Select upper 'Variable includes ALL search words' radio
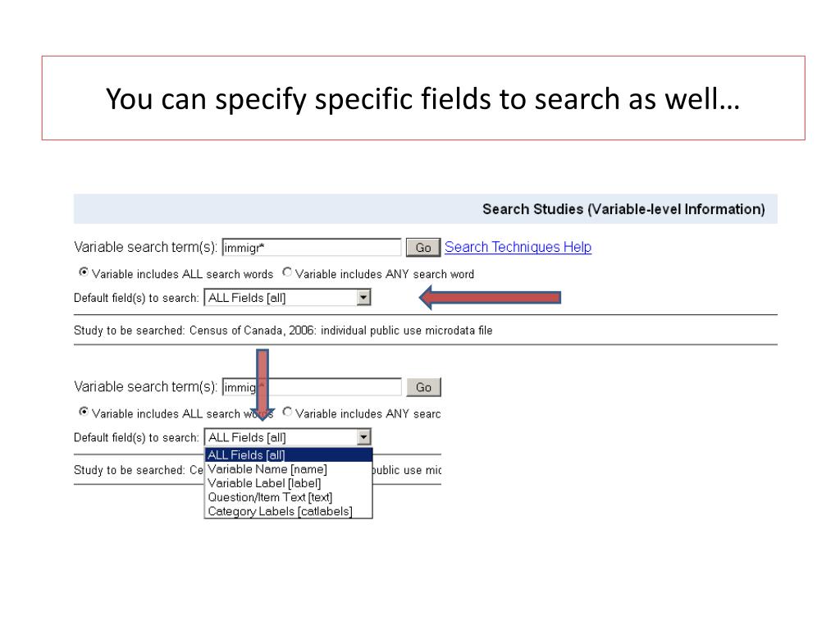Screen dimensions: 840x630 pos(84,272)
